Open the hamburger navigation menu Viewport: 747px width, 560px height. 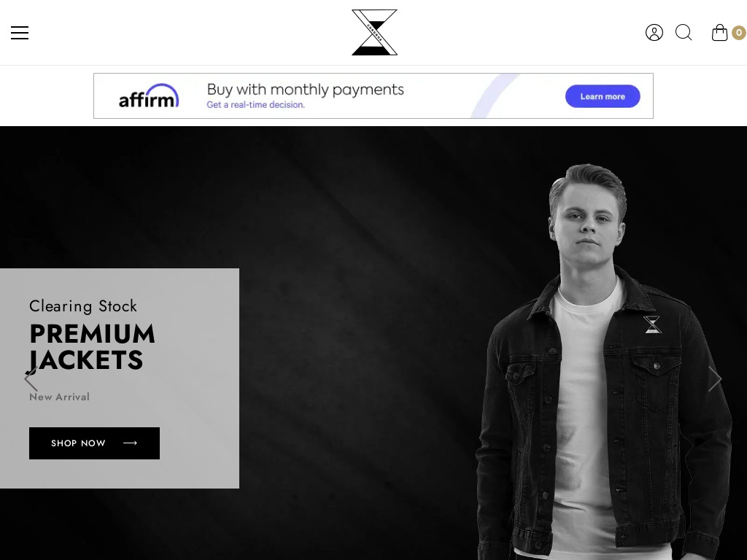coord(20,33)
